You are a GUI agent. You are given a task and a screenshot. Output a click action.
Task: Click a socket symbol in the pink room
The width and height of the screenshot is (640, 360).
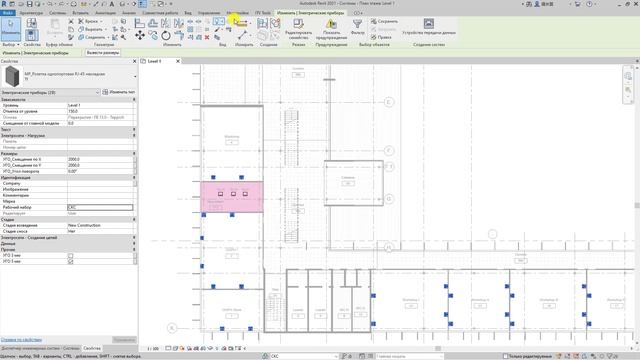click(233, 194)
